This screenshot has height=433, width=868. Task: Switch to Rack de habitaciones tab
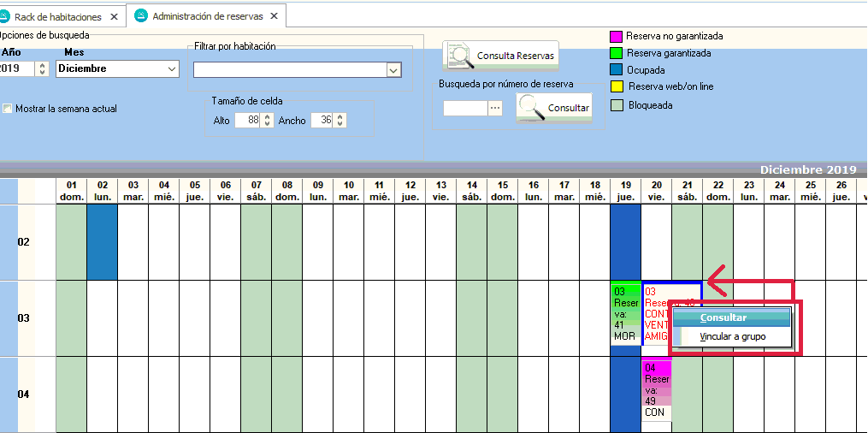57,17
